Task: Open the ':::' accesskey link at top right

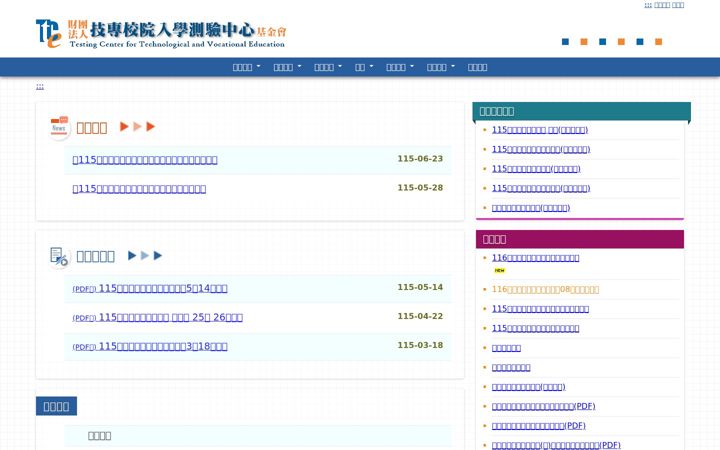Action: point(648,5)
